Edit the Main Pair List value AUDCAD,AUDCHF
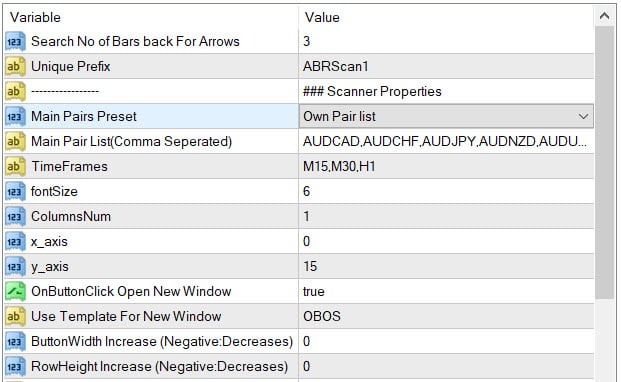The height and width of the screenshot is (382, 621). pos(446,141)
